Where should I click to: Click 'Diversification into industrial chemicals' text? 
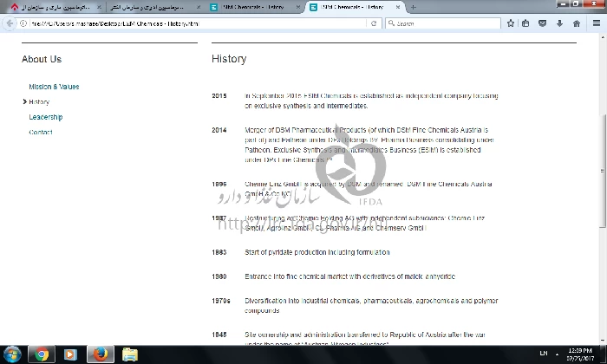click(x=303, y=301)
